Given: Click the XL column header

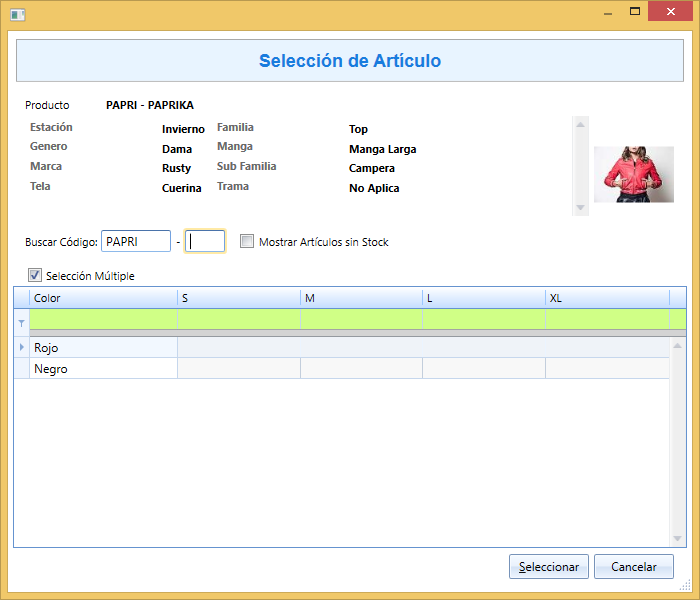Looking at the screenshot, I should click(607, 298).
